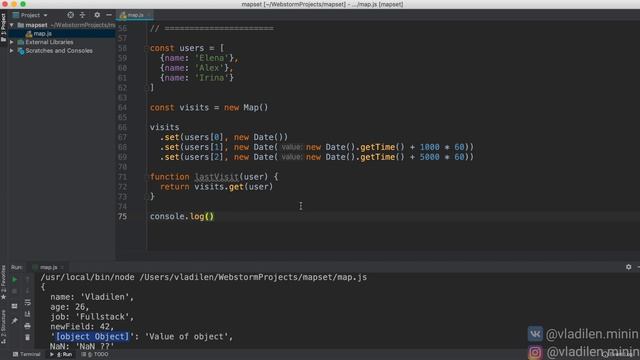Open the Terminal tool window tab
The image size is (640, 360).
[27, 354]
